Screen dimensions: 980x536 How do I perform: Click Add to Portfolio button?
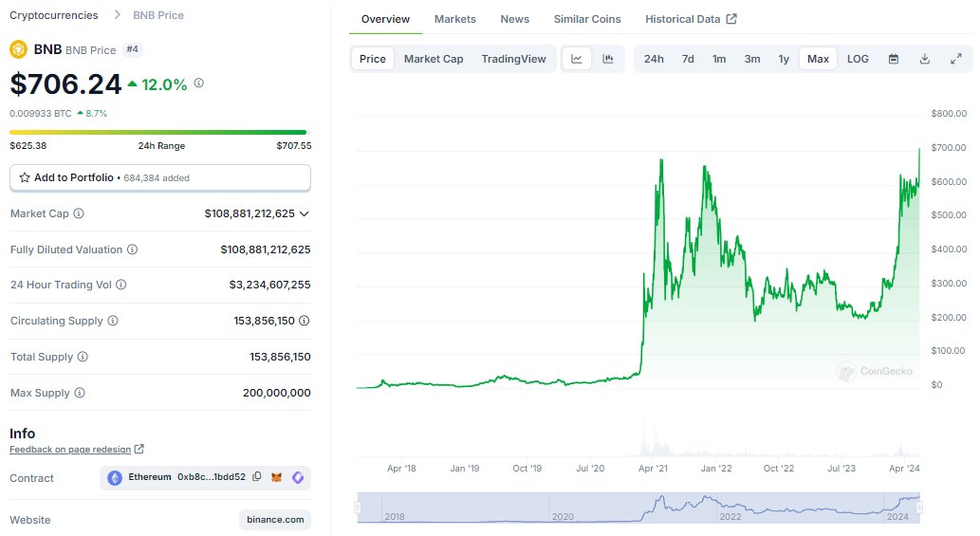click(160, 178)
